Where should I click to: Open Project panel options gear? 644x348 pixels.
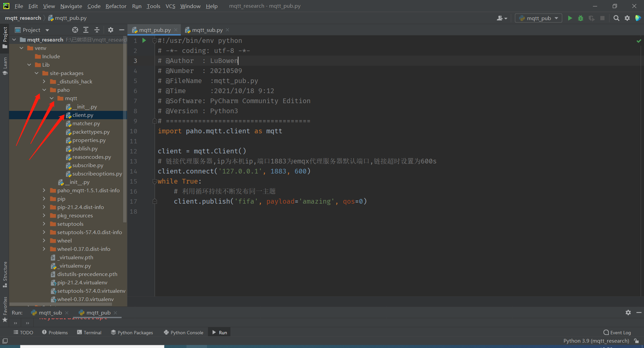[111, 30]
